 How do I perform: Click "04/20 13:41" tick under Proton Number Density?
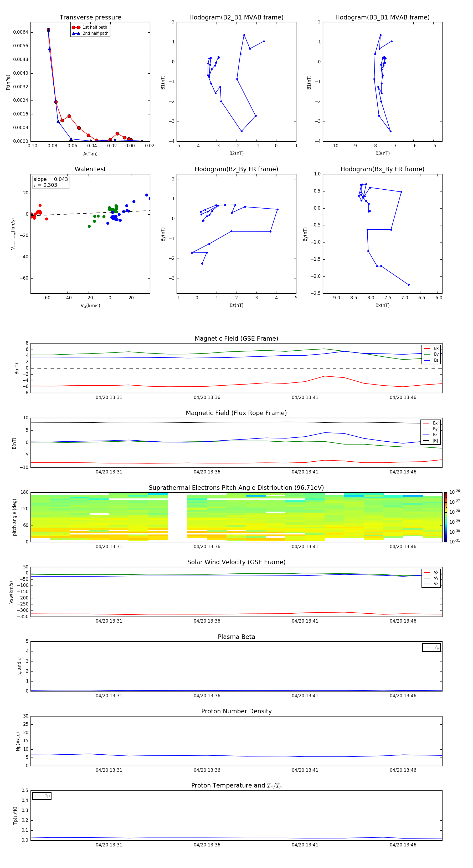click(x=305, y=770)
